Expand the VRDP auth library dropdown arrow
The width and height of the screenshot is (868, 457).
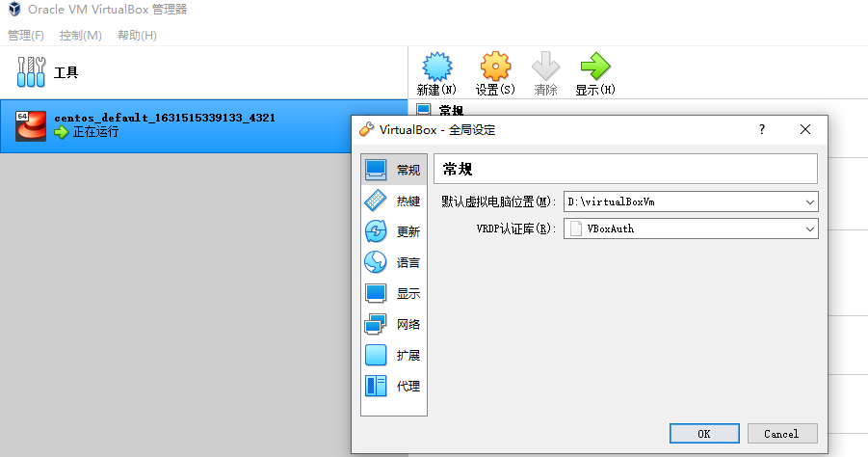[810, 228]
